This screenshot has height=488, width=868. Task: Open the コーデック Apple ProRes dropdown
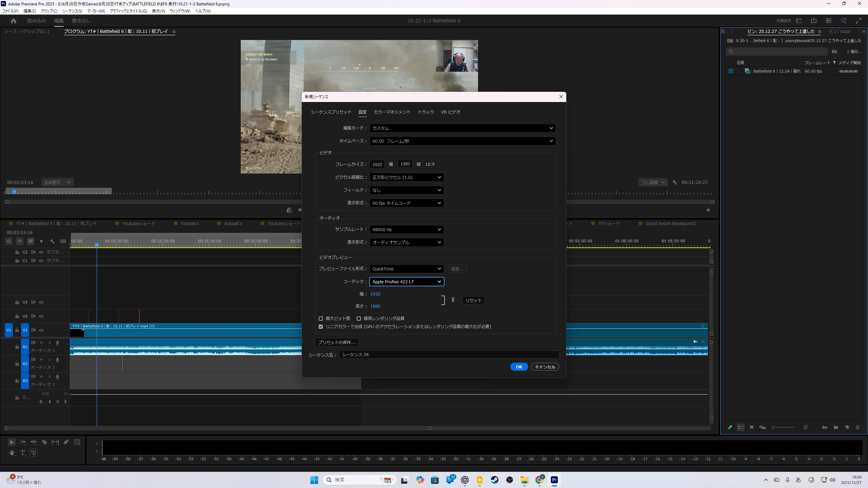[x=407, y=282]
